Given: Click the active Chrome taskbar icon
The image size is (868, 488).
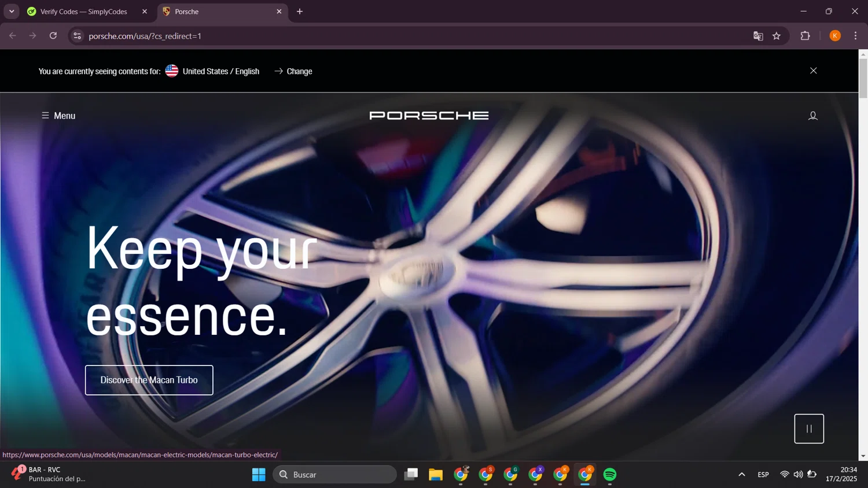Looking at the screenshot, I should click(585, 475).
